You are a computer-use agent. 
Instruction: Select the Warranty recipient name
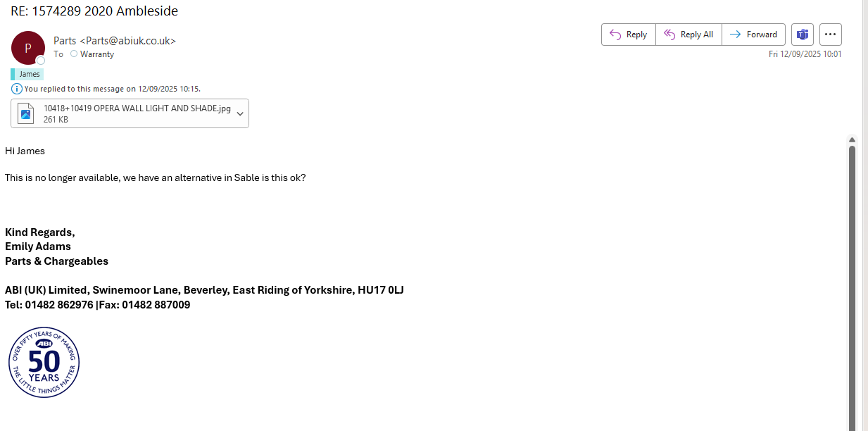(x=97, y=54)
